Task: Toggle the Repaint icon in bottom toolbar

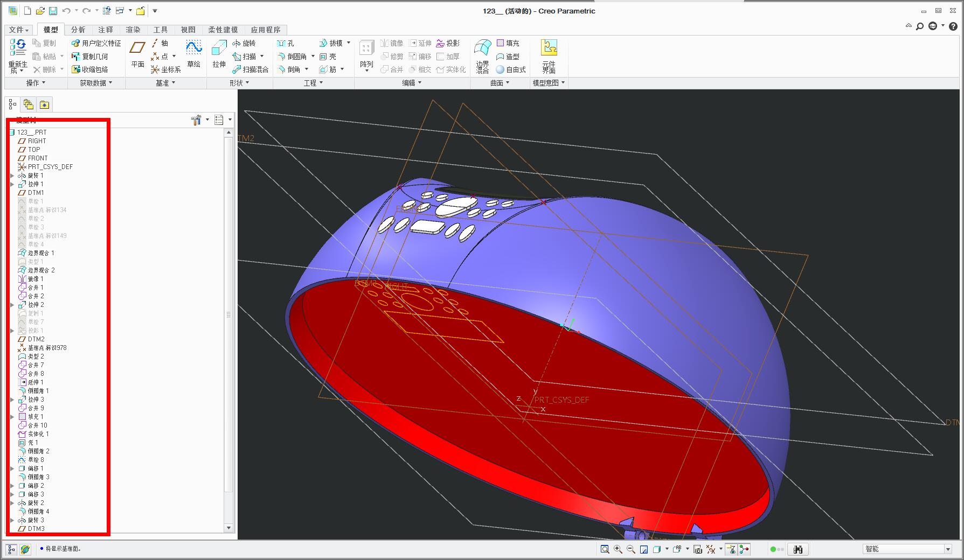Action: [644, 549]
